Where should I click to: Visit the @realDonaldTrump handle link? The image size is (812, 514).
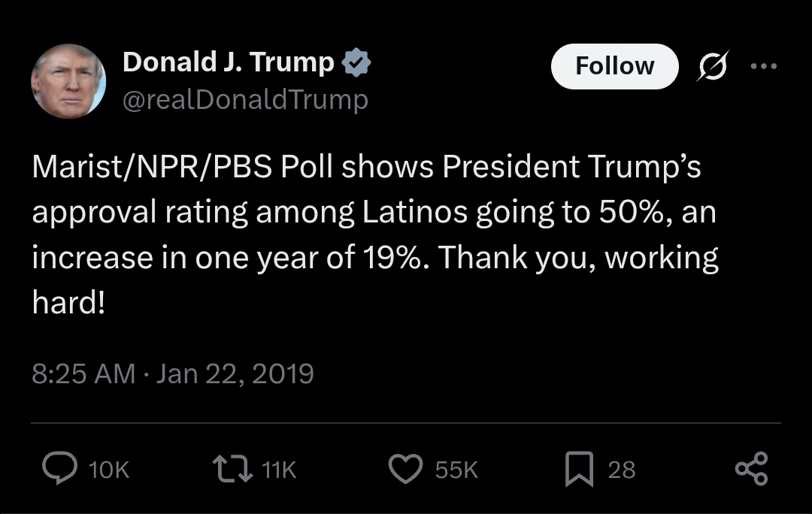click(245, 99)
